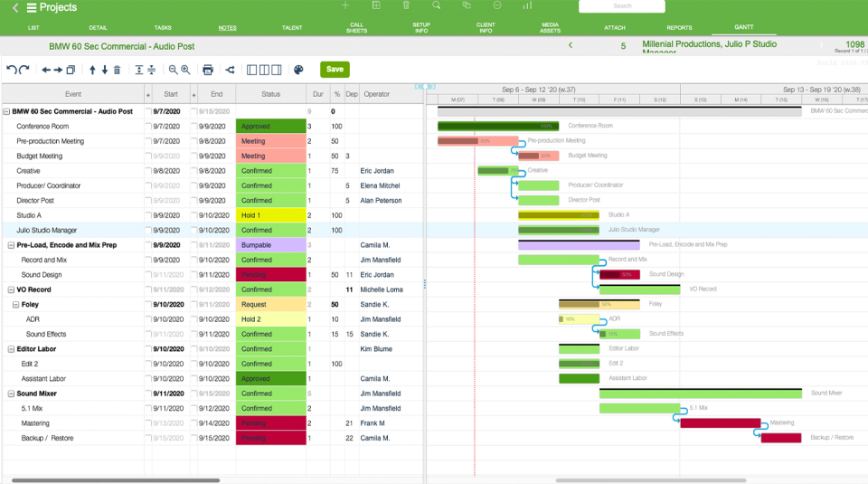Select the split panel layout icon

264,70
